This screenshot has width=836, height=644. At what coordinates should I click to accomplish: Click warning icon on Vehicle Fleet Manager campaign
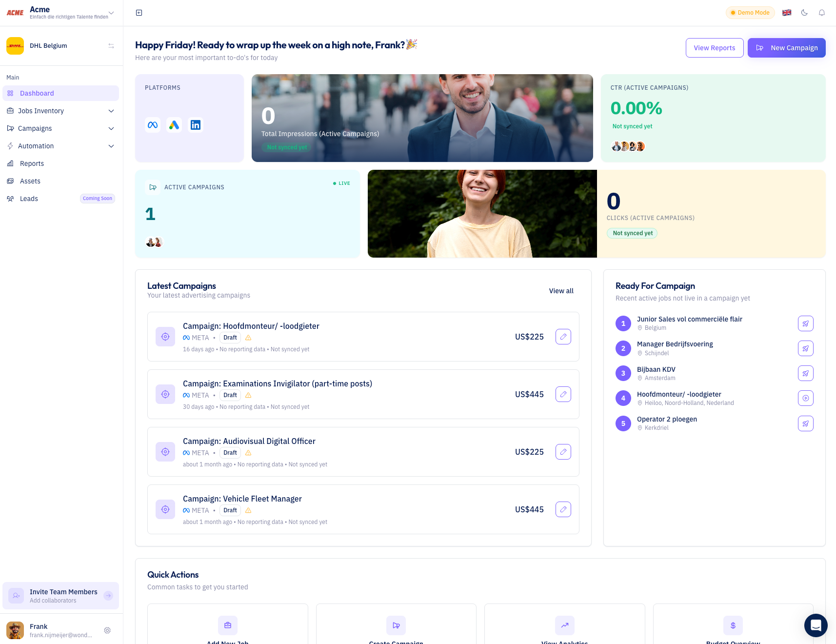pos(248,510)
